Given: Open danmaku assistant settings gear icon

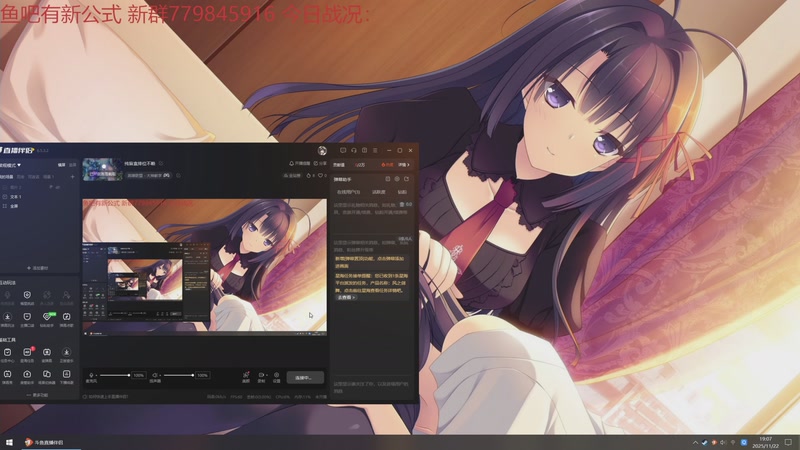Looking at the screenshot, I should point(397,179).
